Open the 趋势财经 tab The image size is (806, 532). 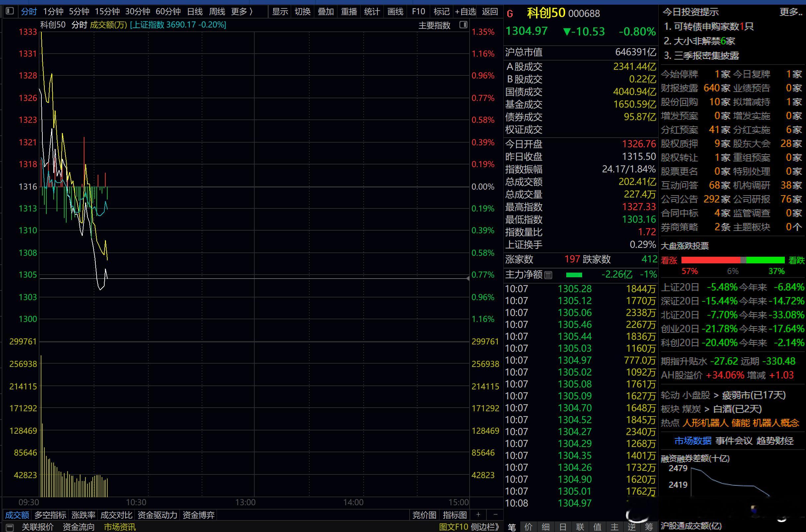[x=775, y=441]
